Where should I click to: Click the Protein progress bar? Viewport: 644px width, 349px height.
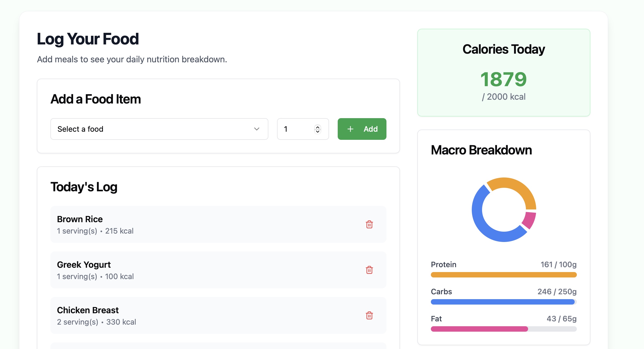coord(504,275)
